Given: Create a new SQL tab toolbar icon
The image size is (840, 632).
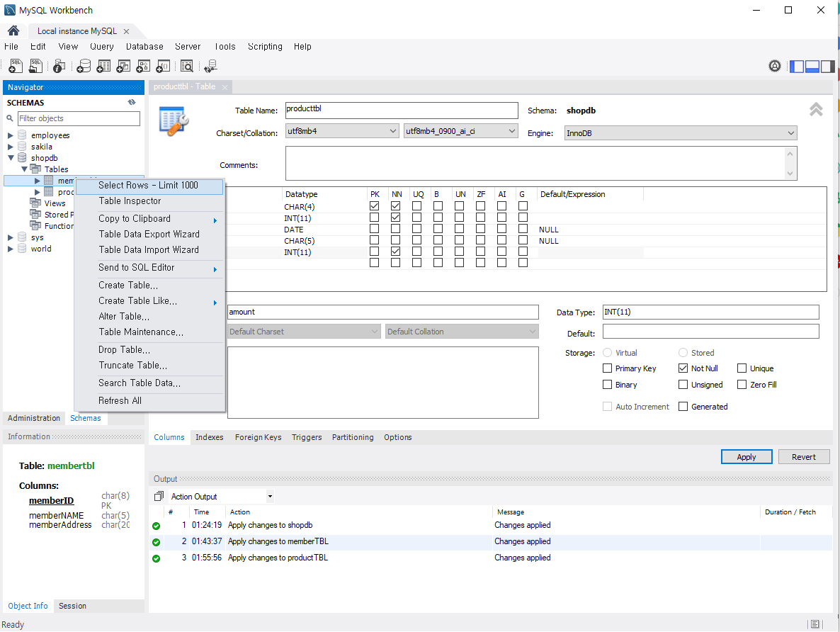Looking at the screenshot, I should pos(16,66).
